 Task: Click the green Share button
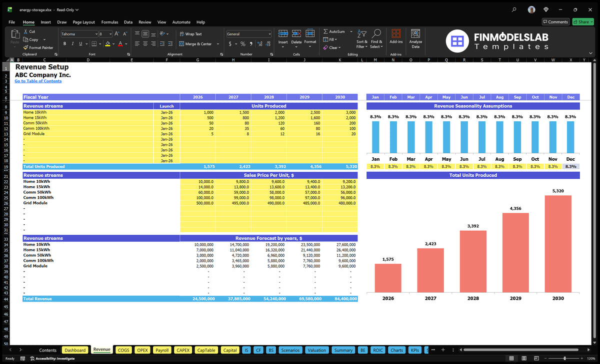pyautogui.click(x=583, y=22)
